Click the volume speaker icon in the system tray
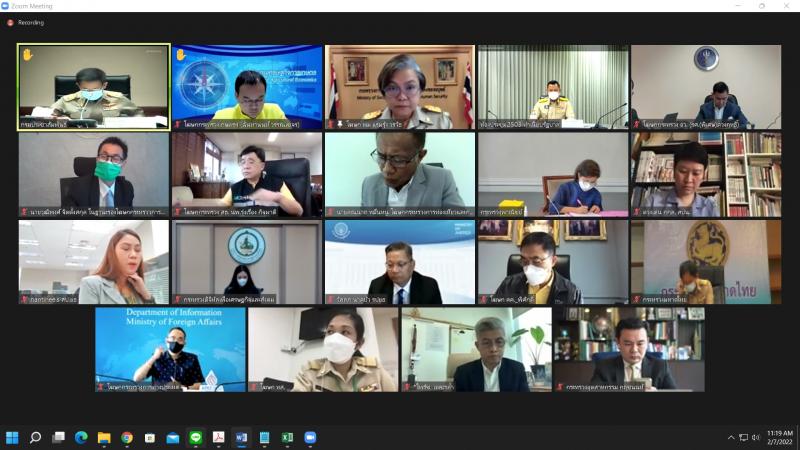Image resolution: width=800 pixels, height=450 pixels. tap(756, 438)
